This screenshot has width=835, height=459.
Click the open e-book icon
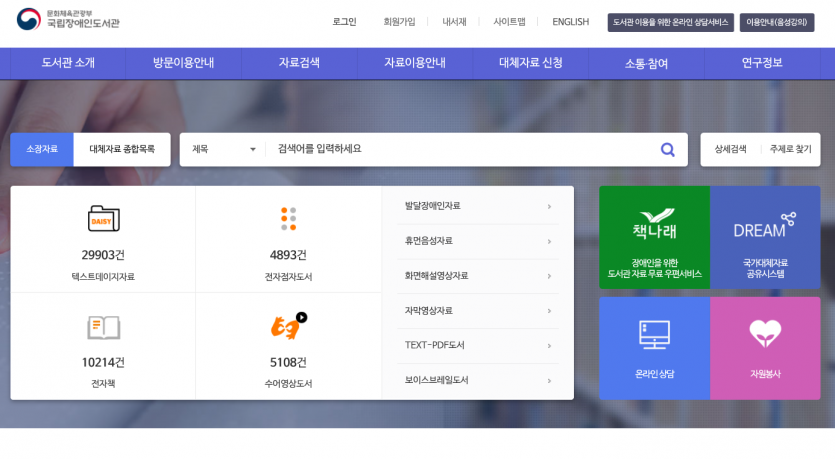[x=103, y=327]
